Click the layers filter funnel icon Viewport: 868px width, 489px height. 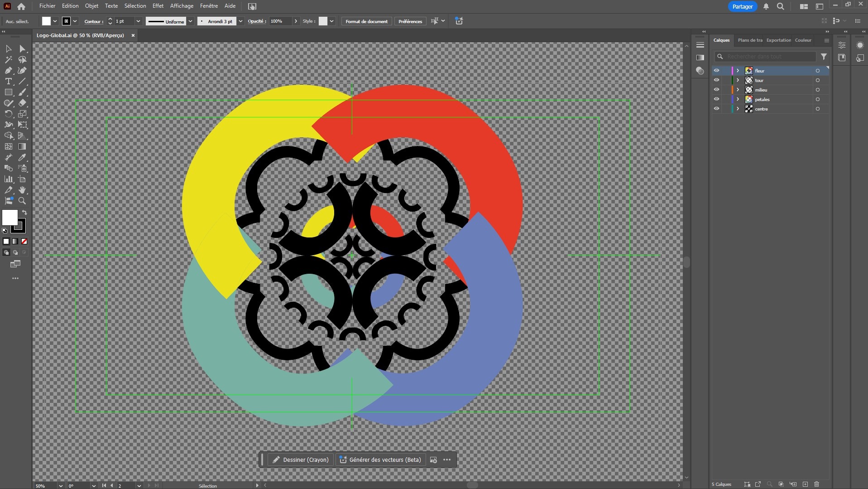pos(824,57)
